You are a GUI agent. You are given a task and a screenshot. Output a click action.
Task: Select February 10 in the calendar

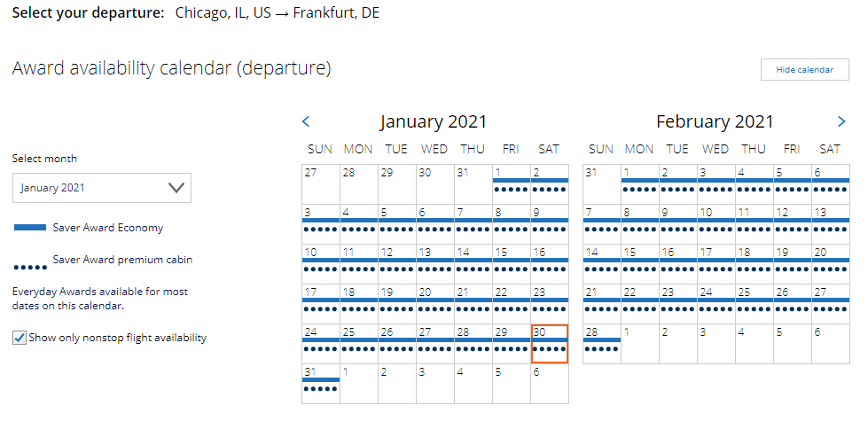coord(716,223)
